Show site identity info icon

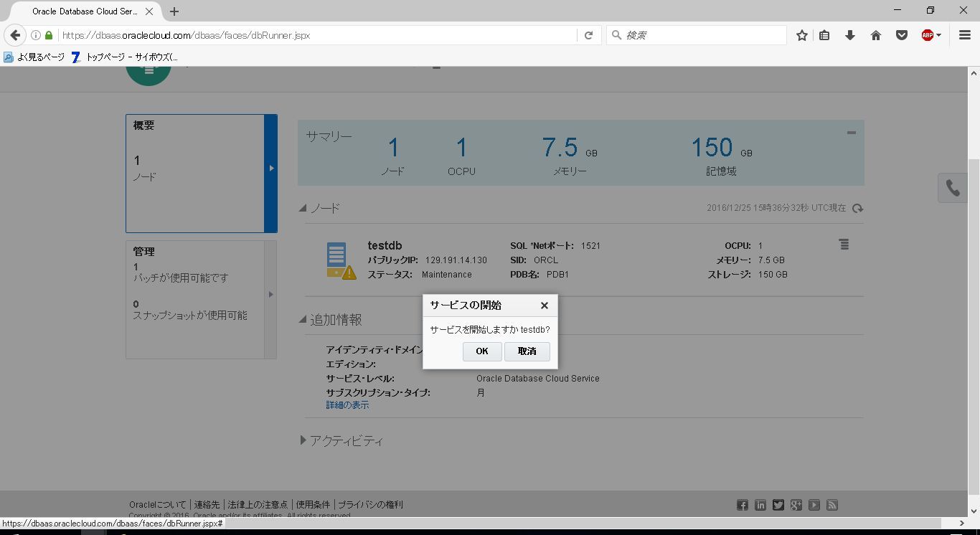tap(35, 35)
